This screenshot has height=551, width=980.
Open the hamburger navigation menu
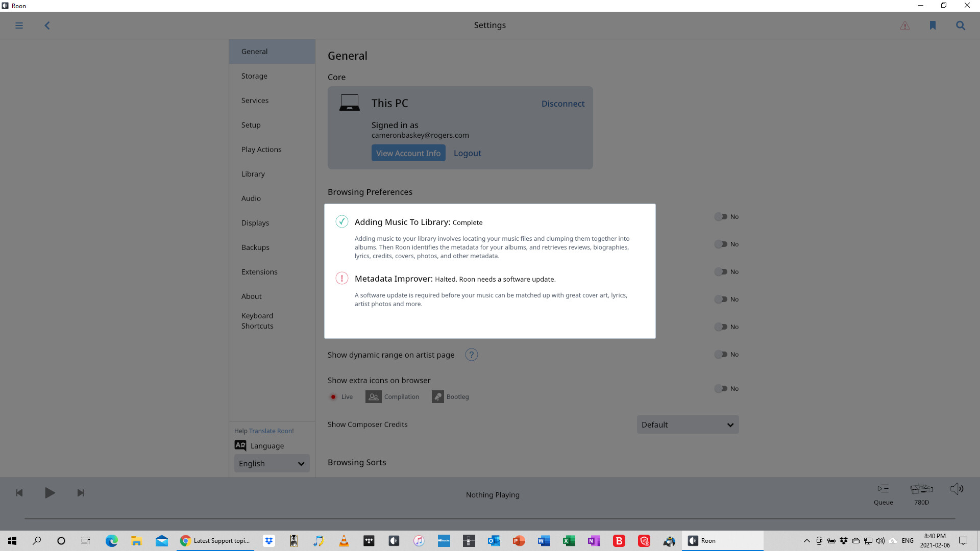19,26
